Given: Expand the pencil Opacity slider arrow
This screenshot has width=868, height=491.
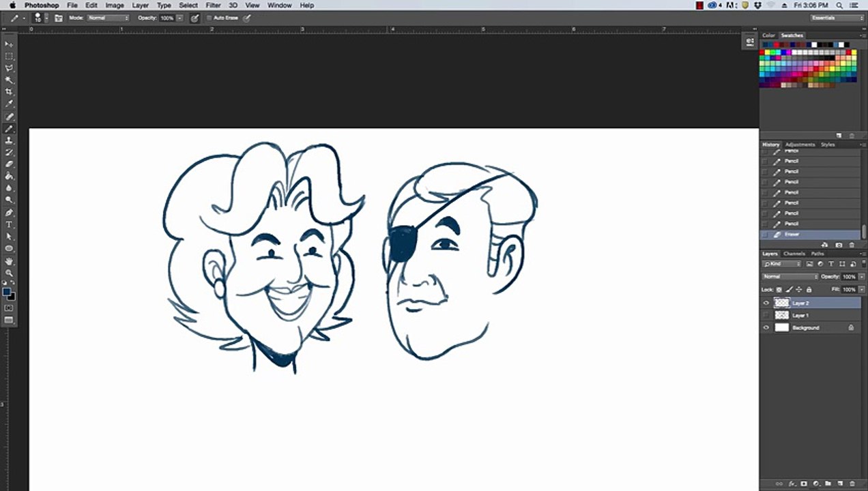Looking at the screenshot, I should pos(179,18).
